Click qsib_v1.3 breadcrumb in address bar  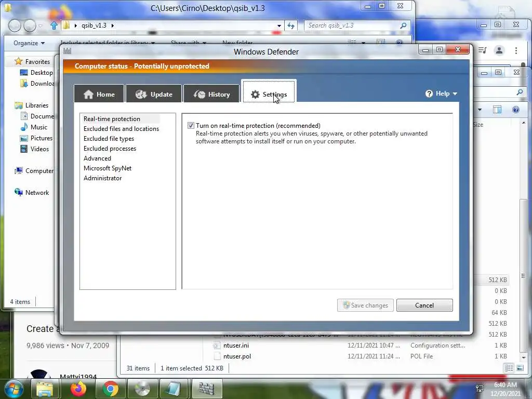(x=94, y=25)
